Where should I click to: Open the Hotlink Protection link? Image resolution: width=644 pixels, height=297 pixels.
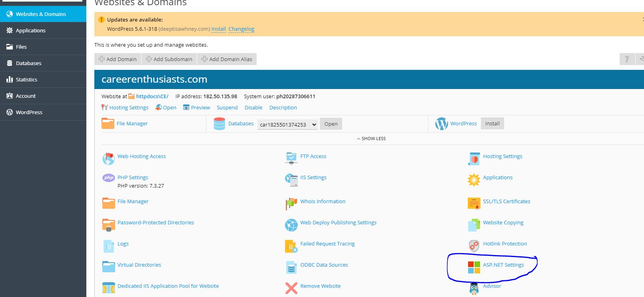point(505,244)
